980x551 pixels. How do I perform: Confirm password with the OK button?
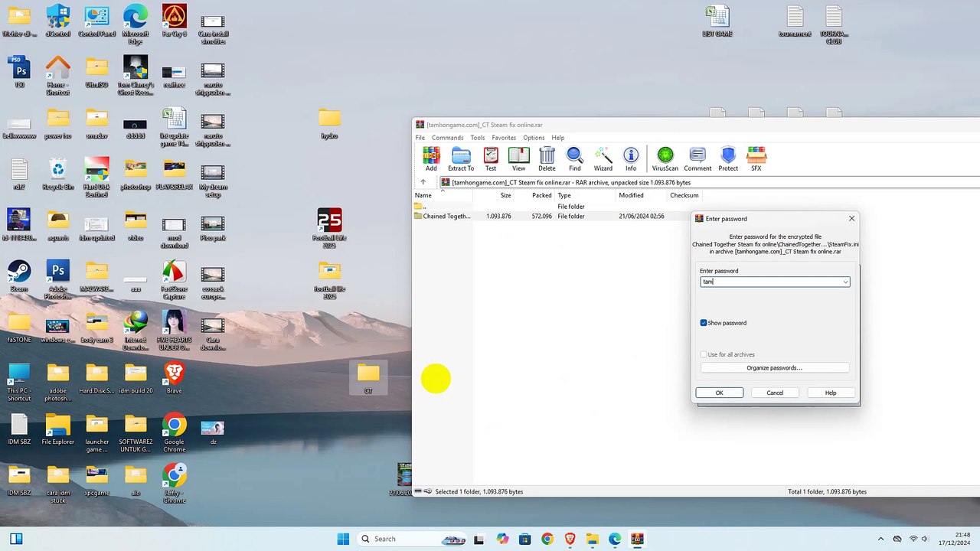pyautogui.click(x=719, y=393)
